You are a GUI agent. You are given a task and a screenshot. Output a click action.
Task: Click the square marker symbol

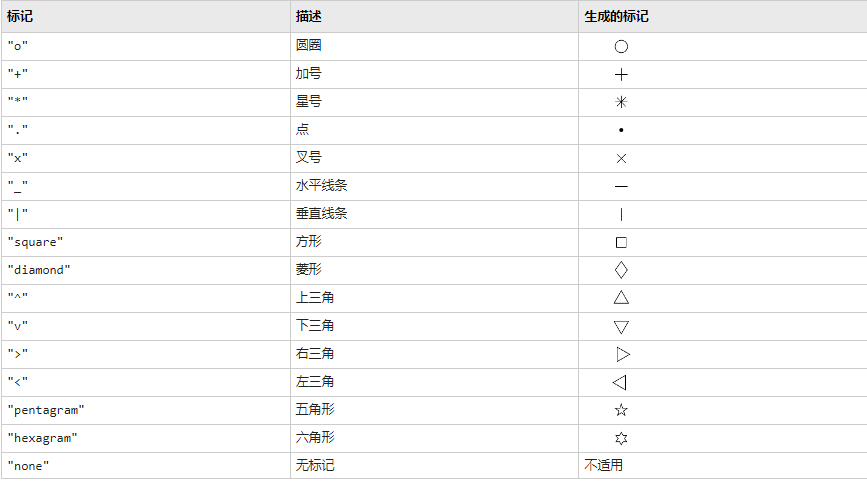(621, 242)
